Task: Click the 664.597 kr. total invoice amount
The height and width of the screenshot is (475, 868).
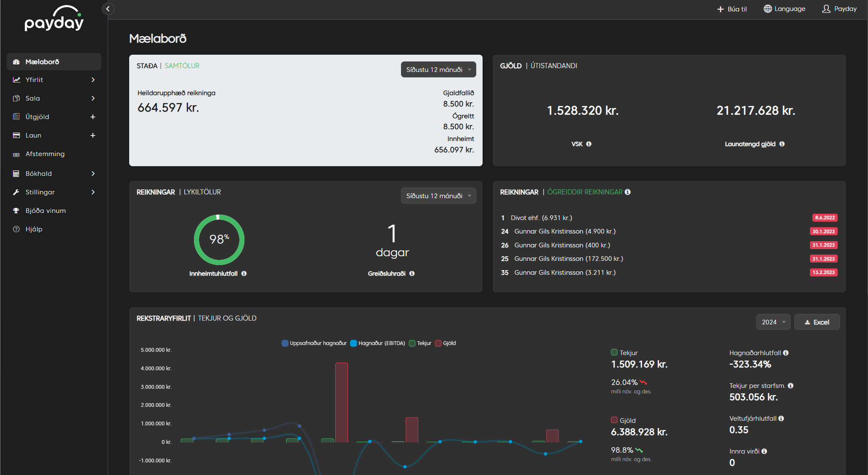Action: click(168, 108)
